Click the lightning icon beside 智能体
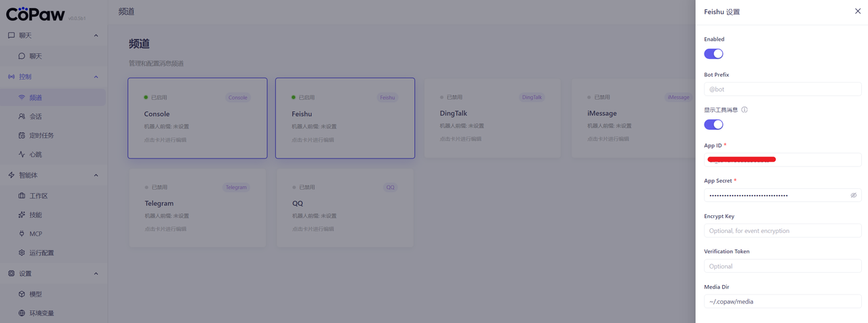This screenshot has width=868, height=323. pos(12,175)
